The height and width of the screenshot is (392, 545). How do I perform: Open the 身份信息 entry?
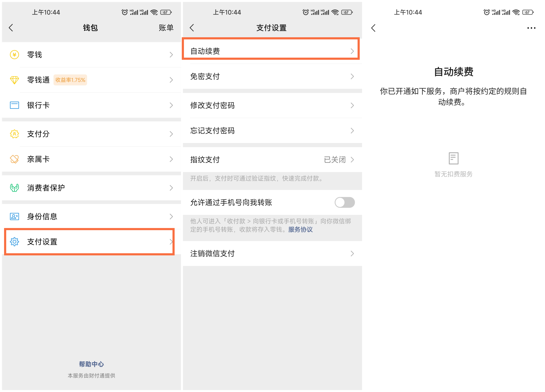pyautogui.click(x=91, y=216)
